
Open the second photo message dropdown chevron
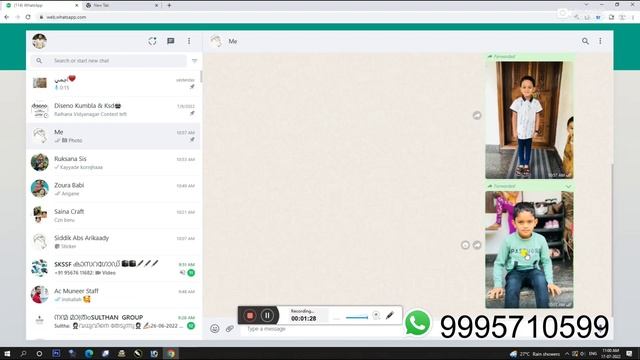569,186
